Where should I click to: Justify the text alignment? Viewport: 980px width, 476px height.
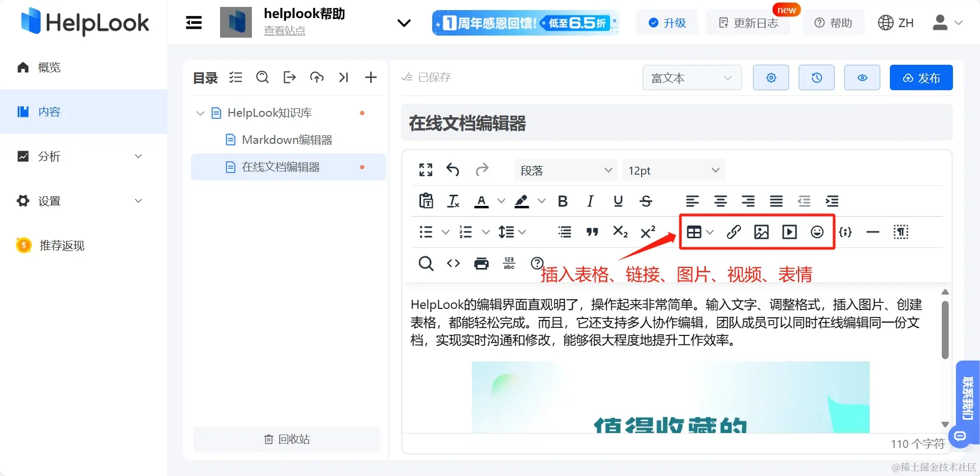click(x=776, y=201)
